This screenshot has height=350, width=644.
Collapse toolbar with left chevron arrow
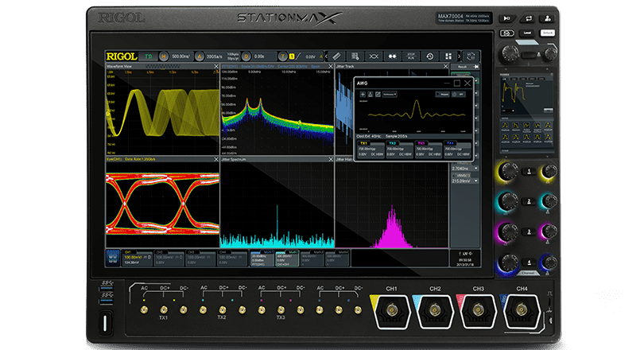pyautogui.click(x=327, y=56)
